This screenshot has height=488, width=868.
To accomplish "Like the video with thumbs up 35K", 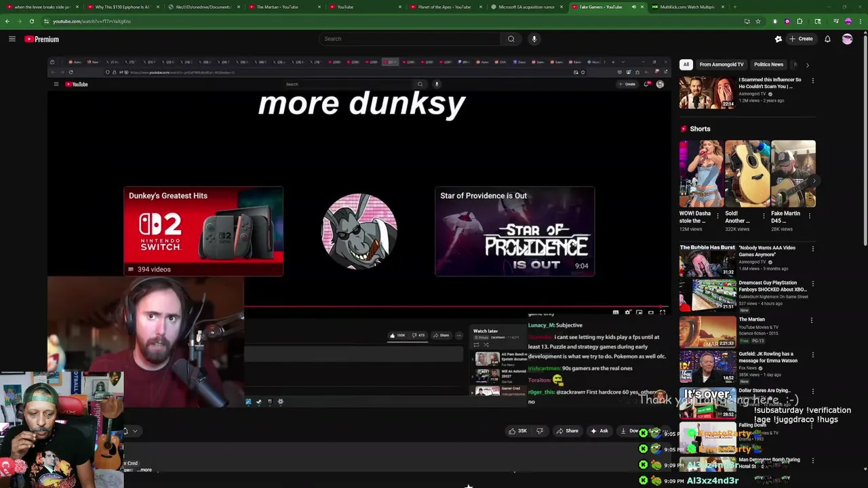I will 519,430.
